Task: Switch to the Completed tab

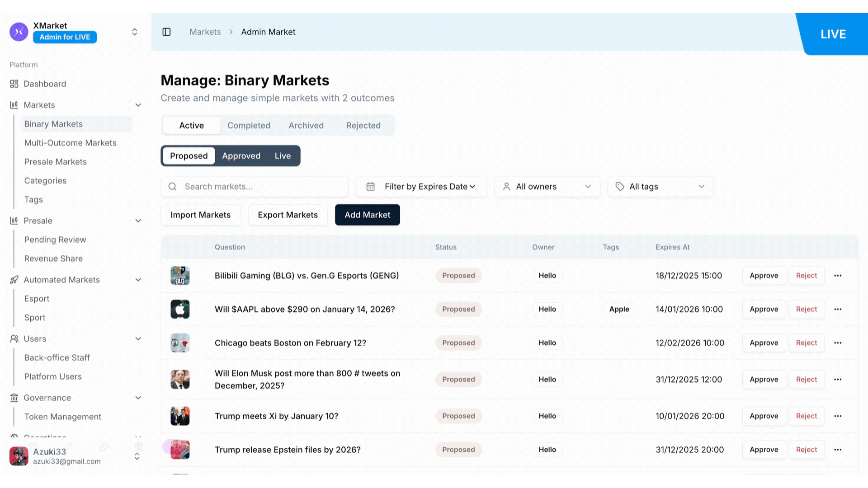Action: pyautogui.click(x=249, y=126)
